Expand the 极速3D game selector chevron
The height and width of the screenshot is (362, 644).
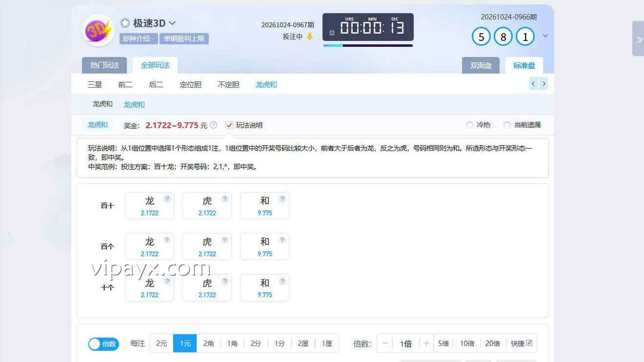pos(172,23)
